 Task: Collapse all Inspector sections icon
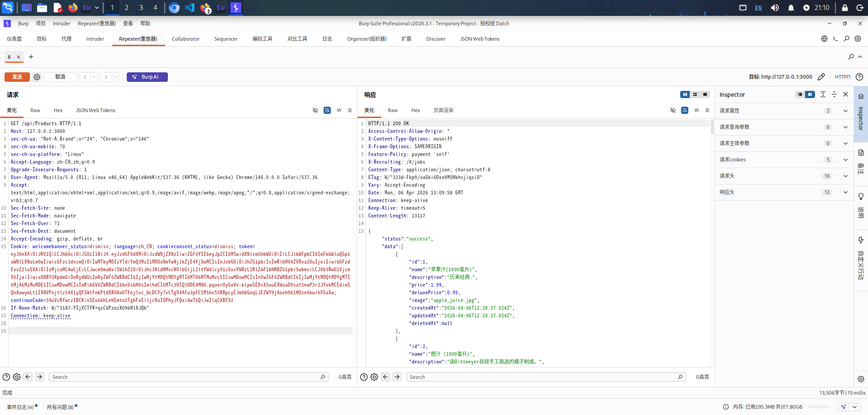834,94
